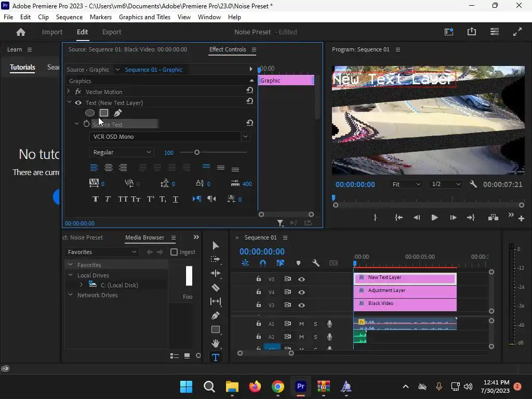The height and width of the screenshot is (399, 532).
Task: Apply Faux Bold text style
Action: (95, 199)
